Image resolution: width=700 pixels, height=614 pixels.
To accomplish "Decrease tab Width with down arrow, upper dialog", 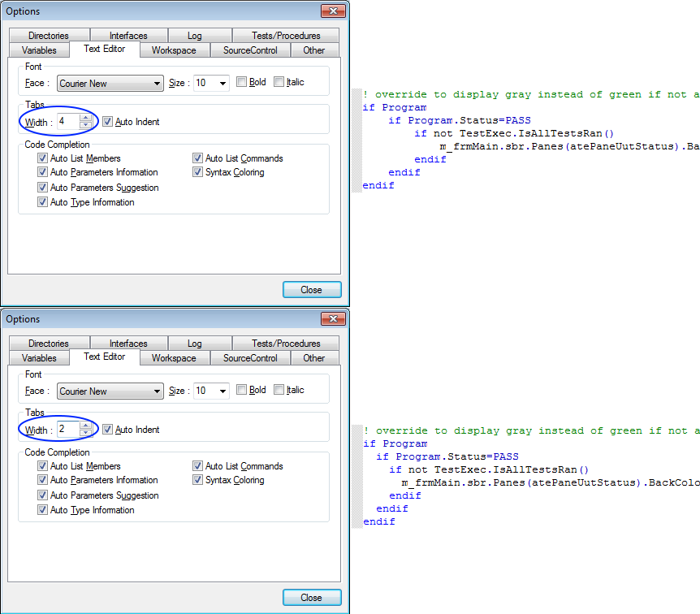I will (86, 124).
